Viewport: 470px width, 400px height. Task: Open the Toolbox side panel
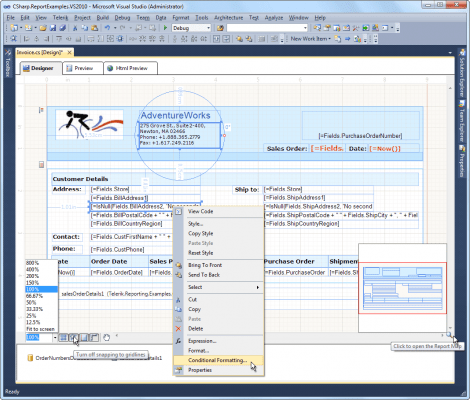coord(8,63)
